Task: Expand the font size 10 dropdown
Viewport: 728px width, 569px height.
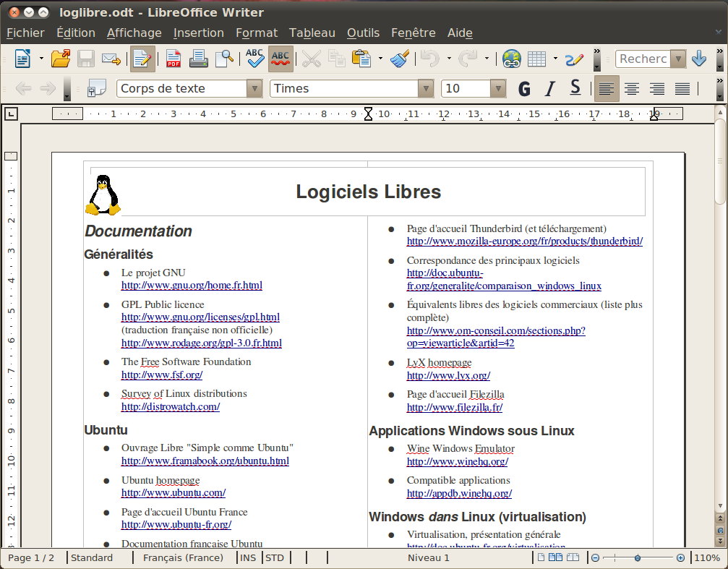Action: tap(497, 88)
